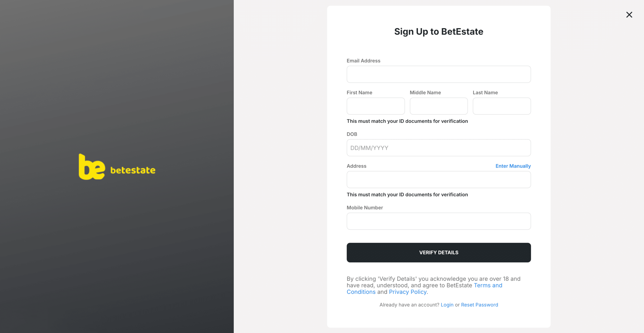Open the Privacy Policy link
Image resolution: width=644 pixels, height=333 pixels.
point(408,292)
